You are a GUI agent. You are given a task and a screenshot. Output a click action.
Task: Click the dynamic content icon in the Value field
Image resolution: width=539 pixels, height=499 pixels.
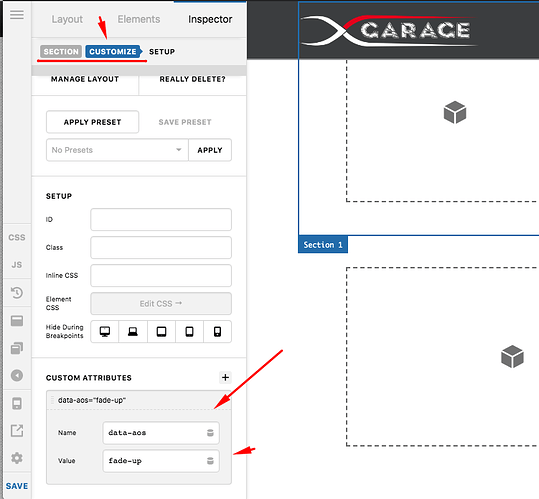pos(210,461)
